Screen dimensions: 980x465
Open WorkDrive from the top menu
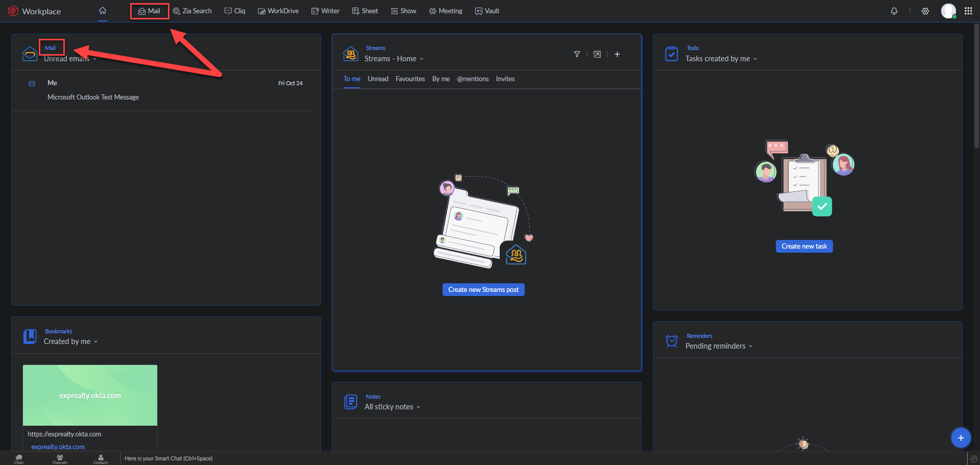pyautogui.click(x=278, y=11)
